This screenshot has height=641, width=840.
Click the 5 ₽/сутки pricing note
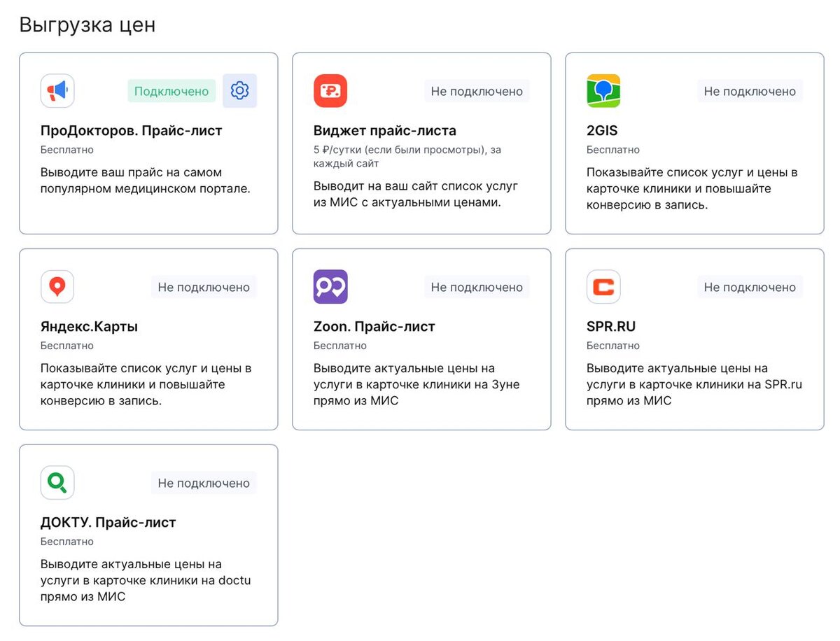click(x=407, y=157)
